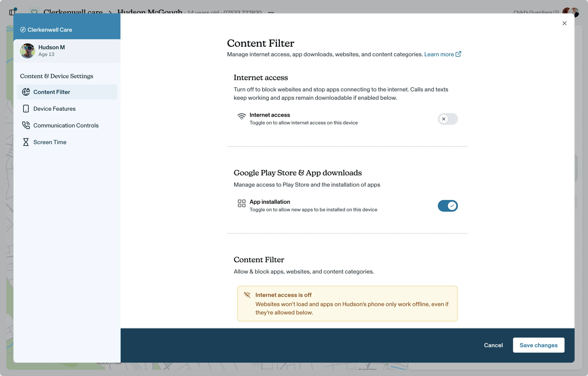Click the Hudson M name text
This screenshot has width=588, height=376.
[x=52, y=47]
